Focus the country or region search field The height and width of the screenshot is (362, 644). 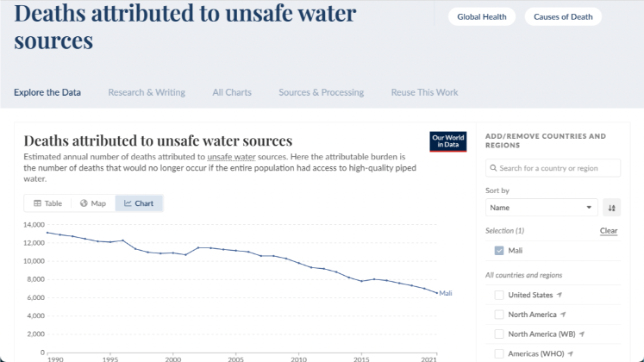(553, 168)
